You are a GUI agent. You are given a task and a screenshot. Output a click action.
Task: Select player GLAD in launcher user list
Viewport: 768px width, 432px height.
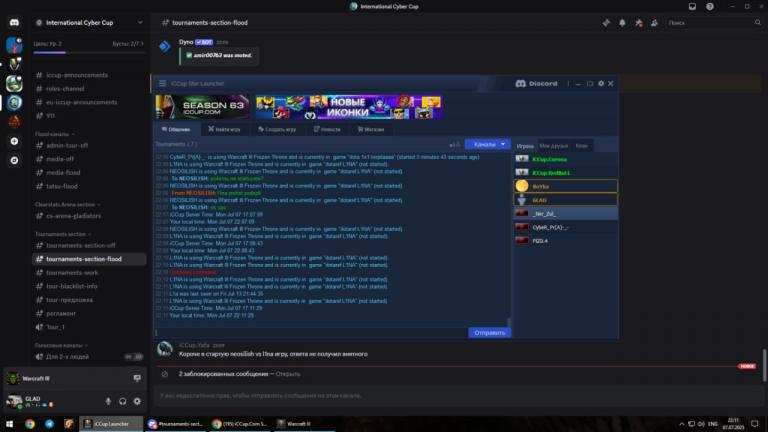pos(566,200)
